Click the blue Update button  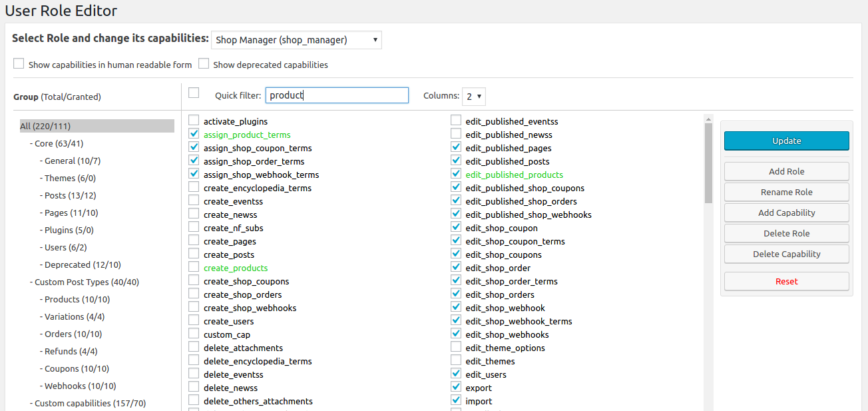[x=786, y=141]
